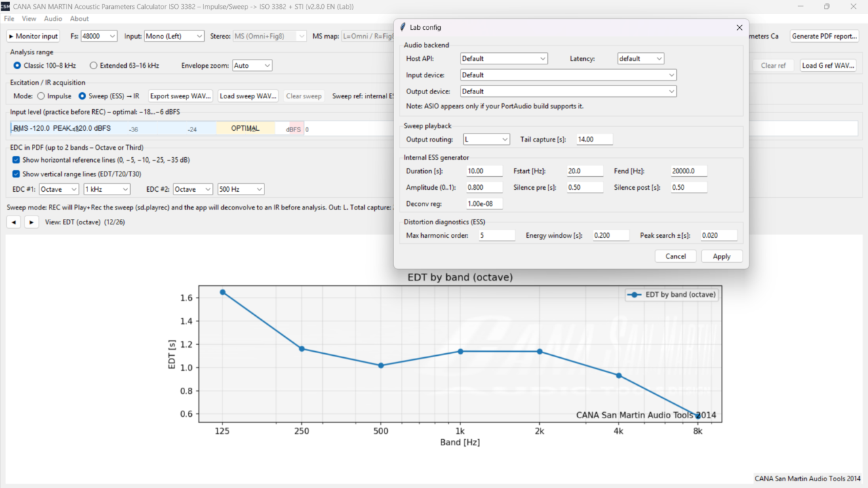Select the Extended 63–16 kHz range
This screenshot has width=868, height=488.
click(x=94, y=66)
